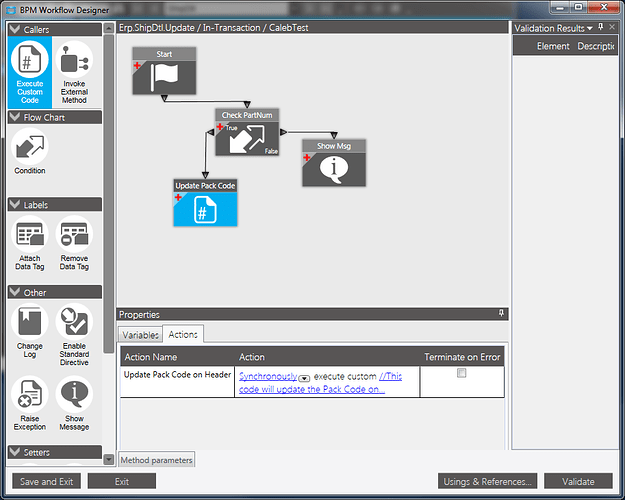
Task: Click the False label on Check PartNum
Action: (271, 151)
